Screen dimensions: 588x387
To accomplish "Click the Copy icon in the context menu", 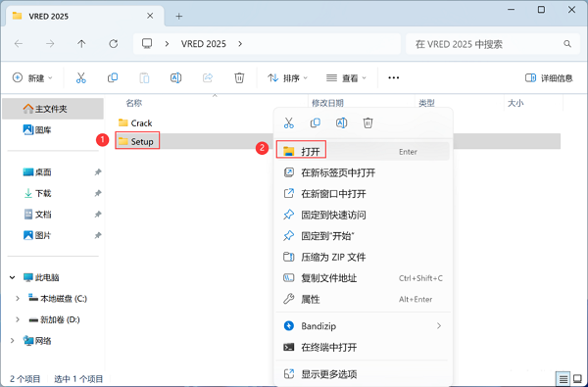I will pos(315,123).
